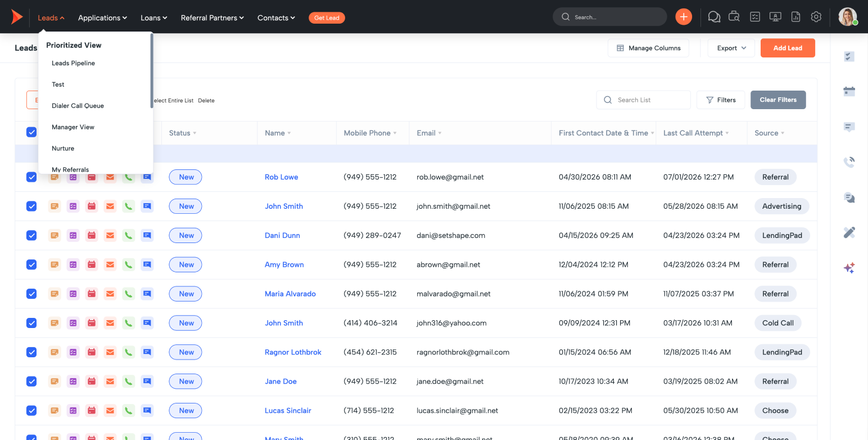
Task: Open the task checklist icon in top bar
Action: click(755, 17)
